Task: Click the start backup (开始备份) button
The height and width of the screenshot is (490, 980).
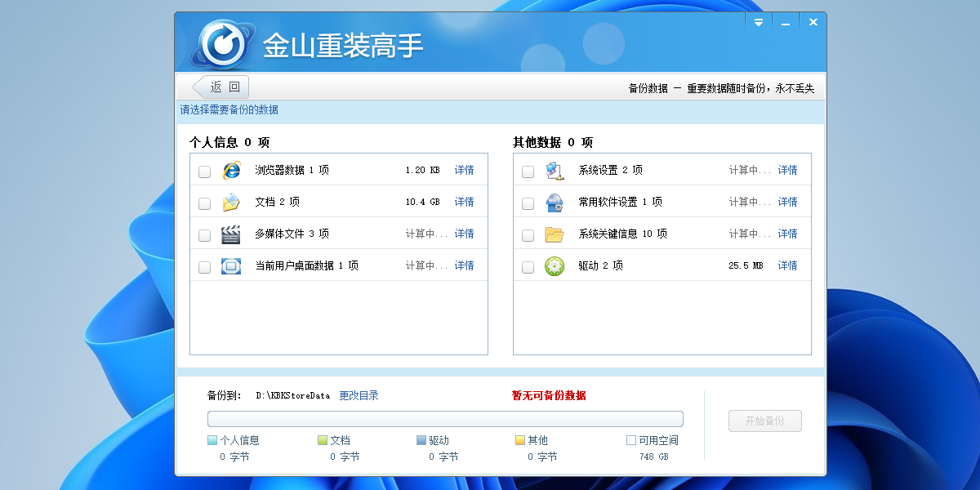Action: point(764,421)
